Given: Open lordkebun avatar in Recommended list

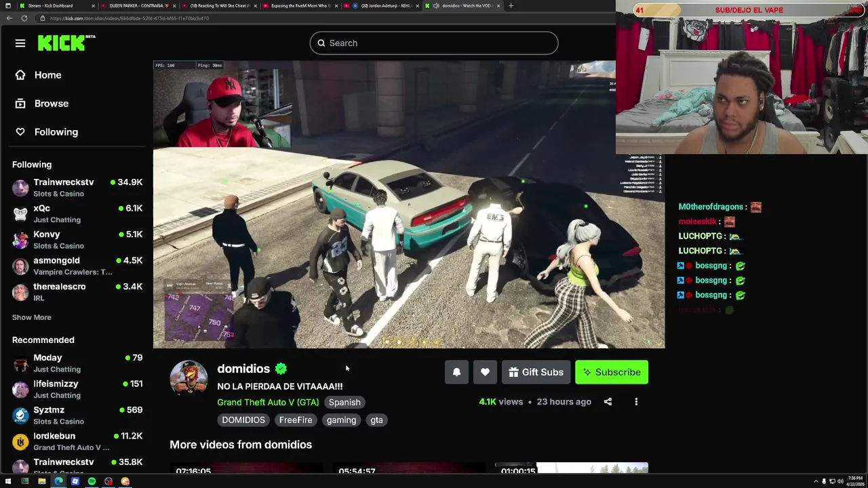Looking at the screenshot, I should point(20,441).
